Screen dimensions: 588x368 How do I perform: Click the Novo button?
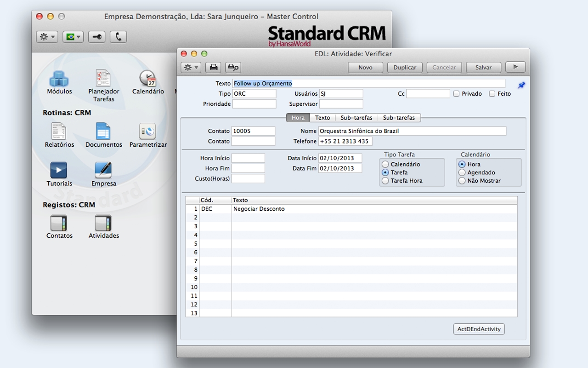click(x=365, y=67)
